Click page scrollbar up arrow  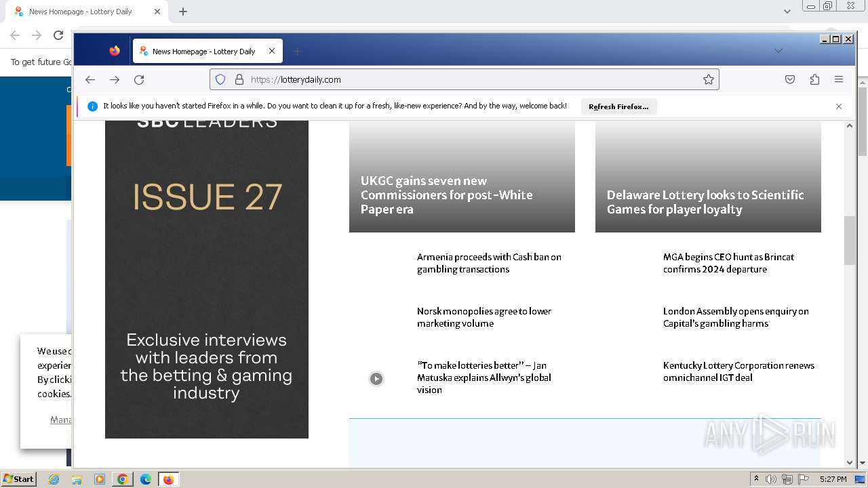coord(850,125)
